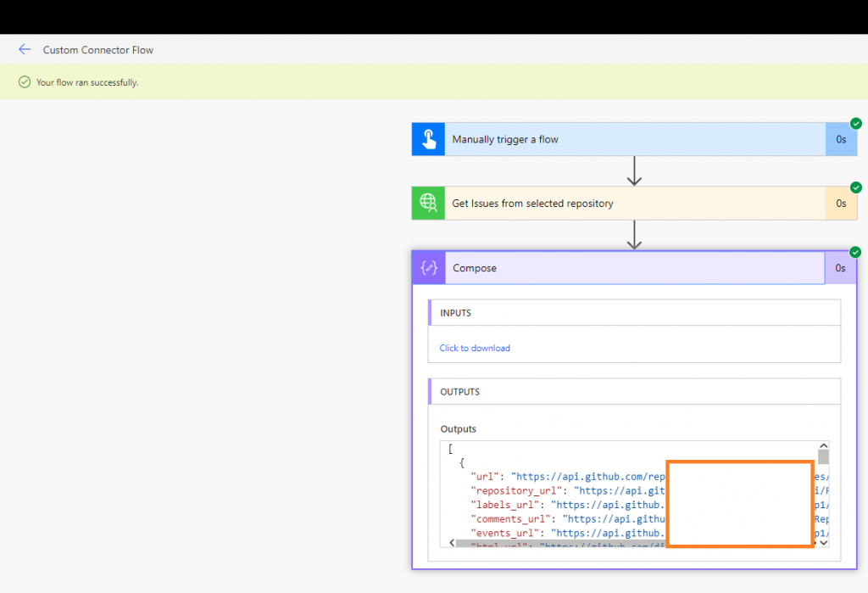
Task: Collapse the Compose step header
Action: [635, 268]
